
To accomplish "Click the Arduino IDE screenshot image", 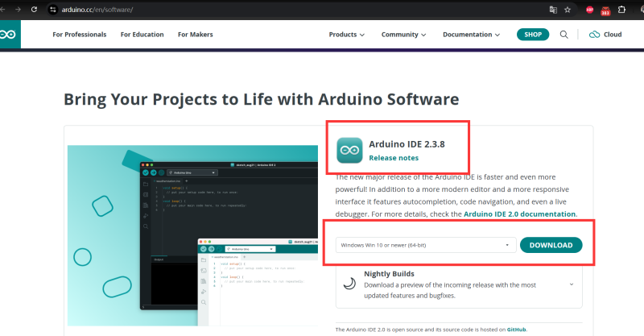I will point(192,235).
